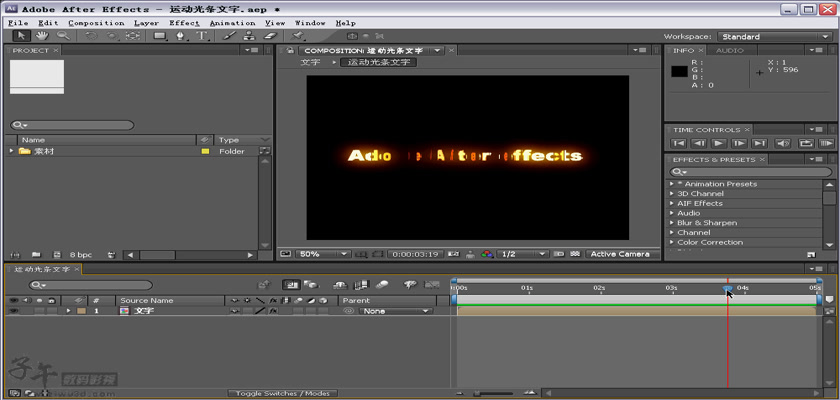The height and width of the screenshot is (400, 840).
Task: Click the current time 0:00:03:19 display
Action: [x=415, y=254]
